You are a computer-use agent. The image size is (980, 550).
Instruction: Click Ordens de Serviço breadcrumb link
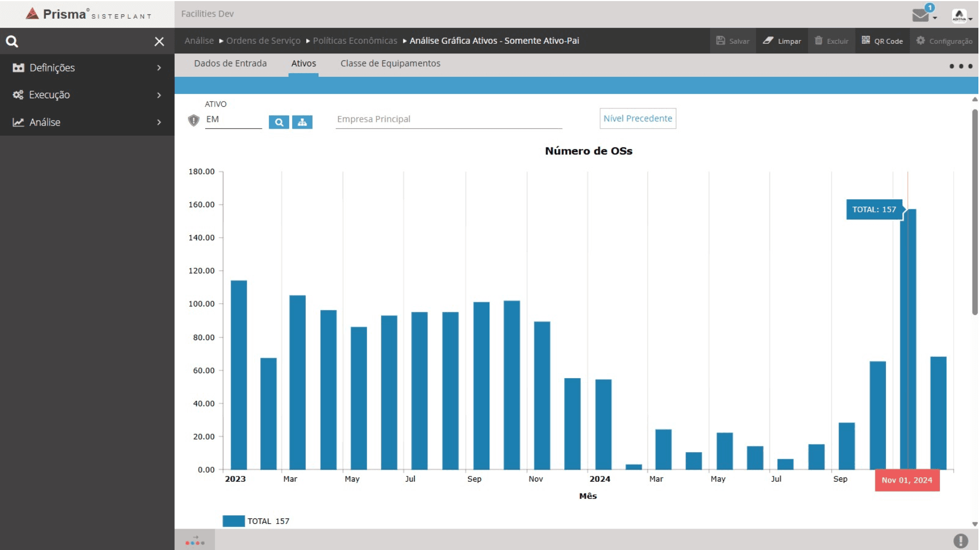point(263,41)
